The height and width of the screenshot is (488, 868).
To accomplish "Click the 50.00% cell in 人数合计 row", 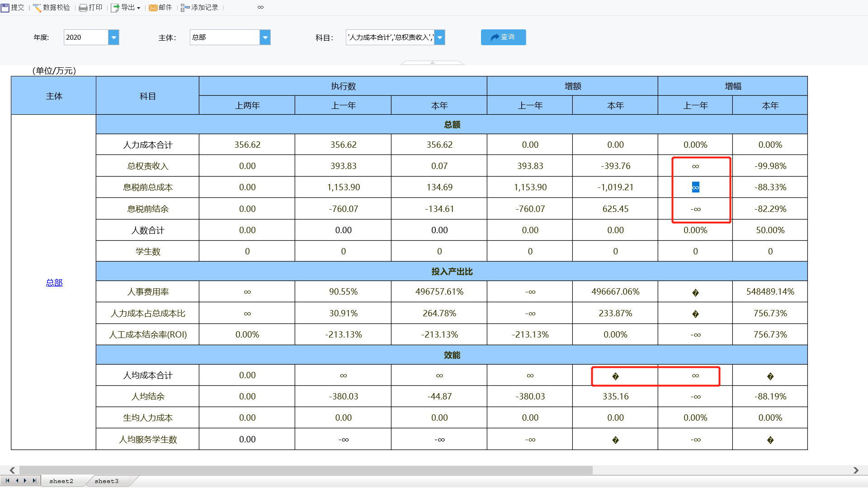I will tap(770, 230).
